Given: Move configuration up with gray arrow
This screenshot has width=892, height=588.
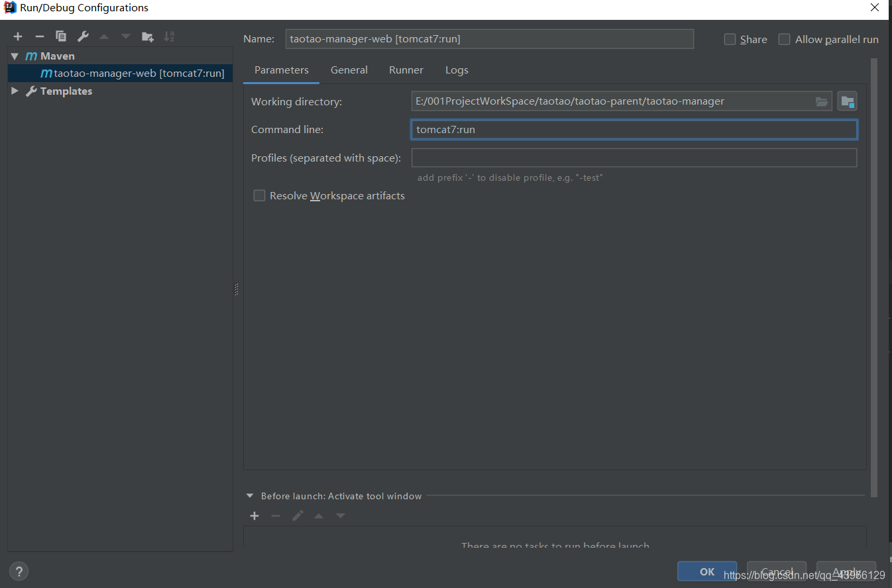Looking at the screenshot, I should coord(104,36).
